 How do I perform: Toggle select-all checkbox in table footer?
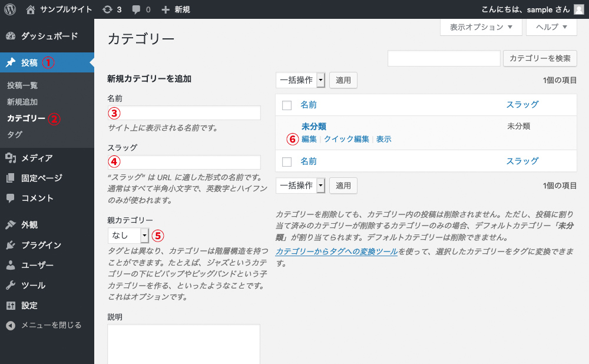point(287,161)
